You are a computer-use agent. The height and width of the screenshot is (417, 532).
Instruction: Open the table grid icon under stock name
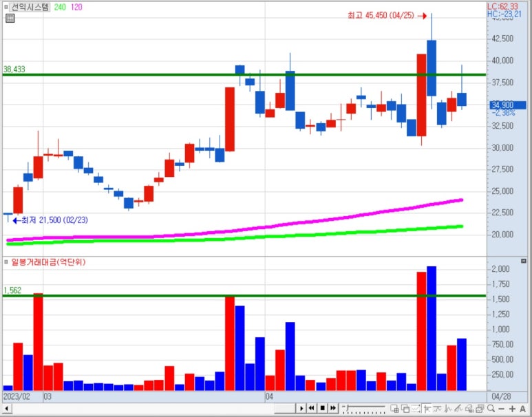10,19
